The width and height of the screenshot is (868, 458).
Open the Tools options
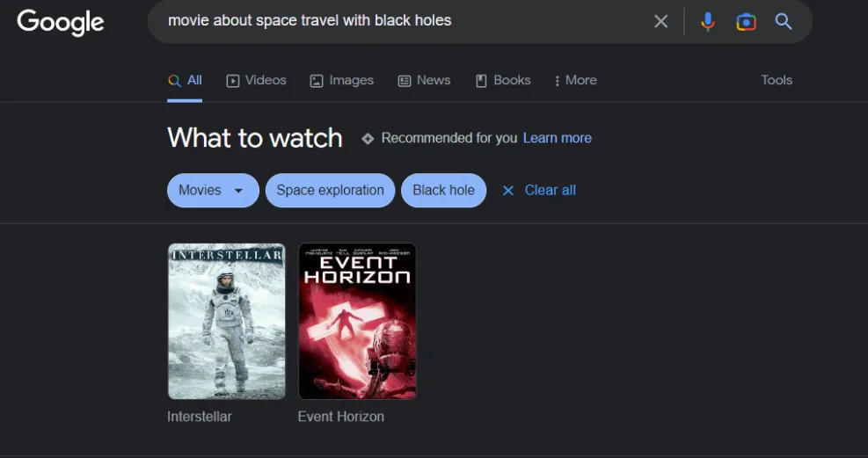(x=777, y=80)
